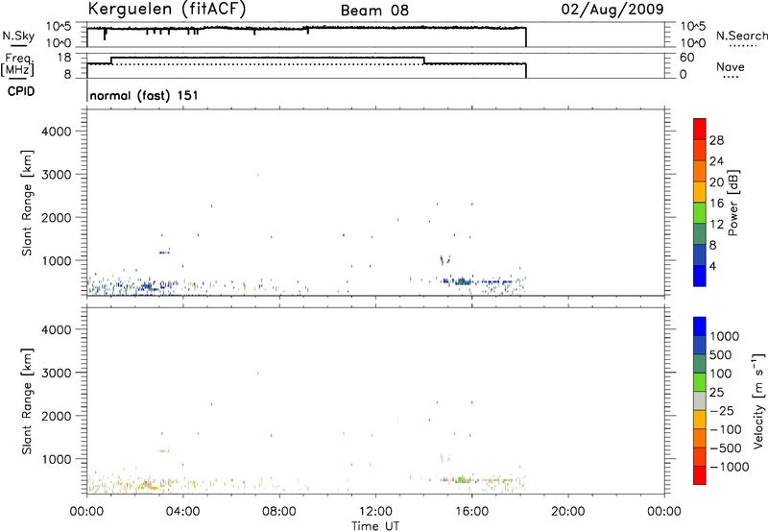Viewport: 768px width, 532px height.
Task: Click the 'N.Sky' axis label
Action: (18, 36)
